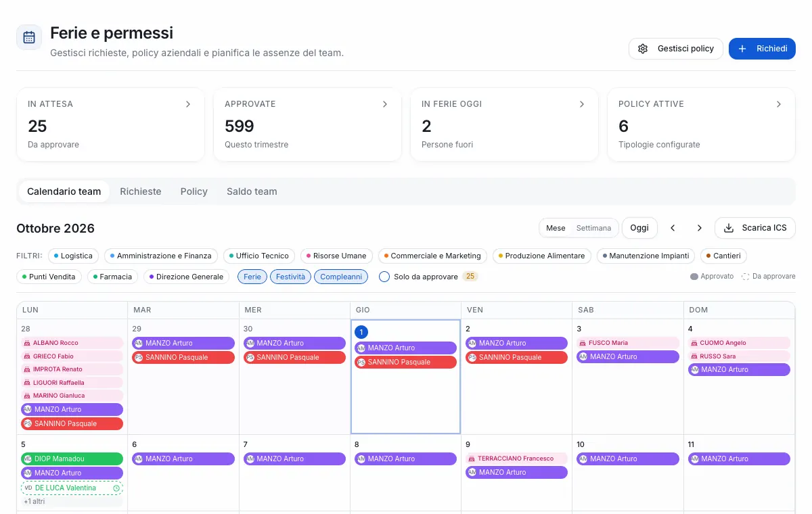Toggle the Farmacia filter chip
Screen dimensions: 812x514
coord(113,277)
